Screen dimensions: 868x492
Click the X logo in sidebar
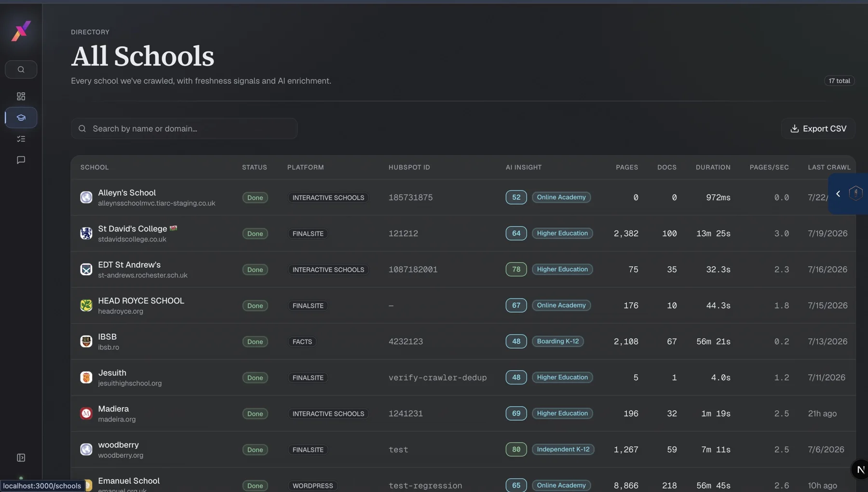[21, 31]
